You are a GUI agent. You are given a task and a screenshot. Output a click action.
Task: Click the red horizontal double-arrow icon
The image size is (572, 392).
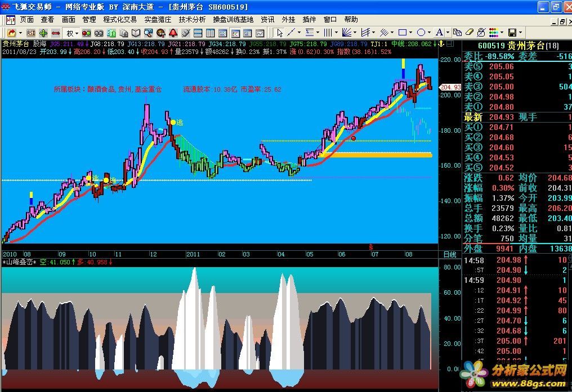click(x=55, y=33)
